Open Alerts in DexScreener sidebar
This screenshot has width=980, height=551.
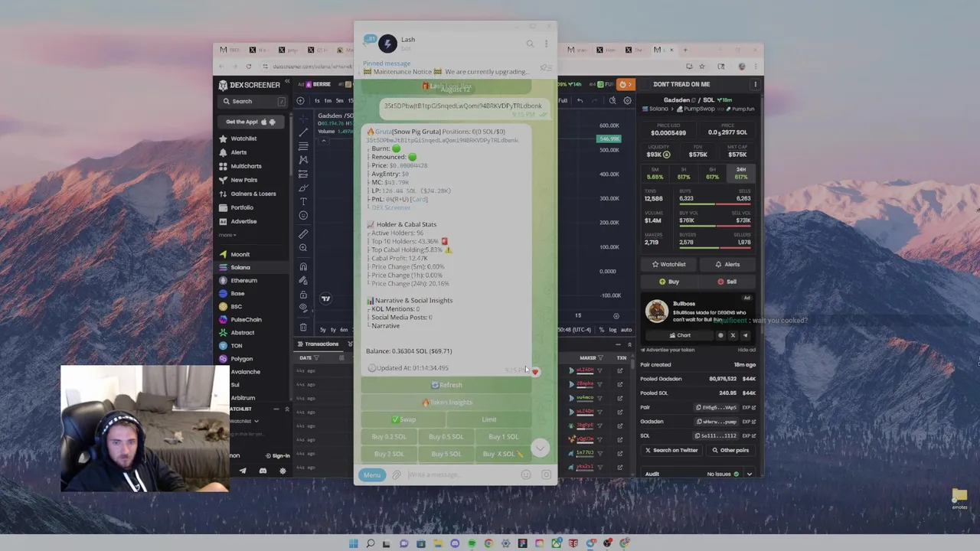pyautogui.click(x=239, y=152)
